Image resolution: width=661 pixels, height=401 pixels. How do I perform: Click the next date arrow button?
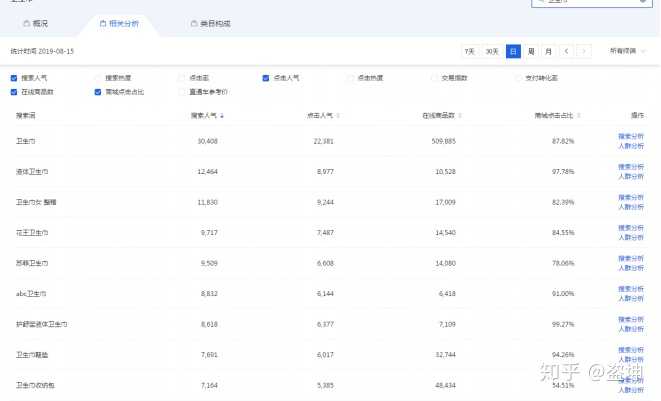point(584,51)
